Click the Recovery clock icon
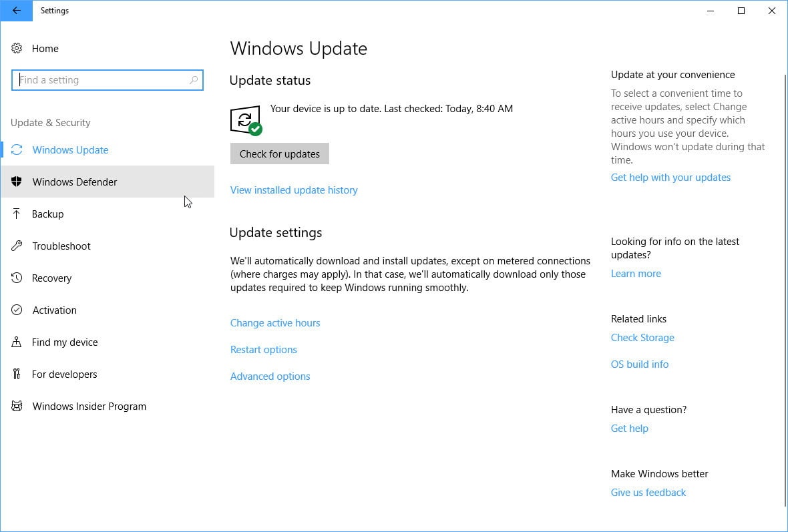788x532 pixels. click(17, 278)
